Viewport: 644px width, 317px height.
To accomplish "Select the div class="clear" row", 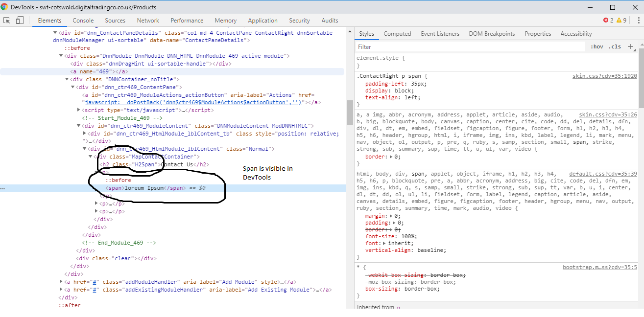I will pyautogui.click(x=117, y=258).
